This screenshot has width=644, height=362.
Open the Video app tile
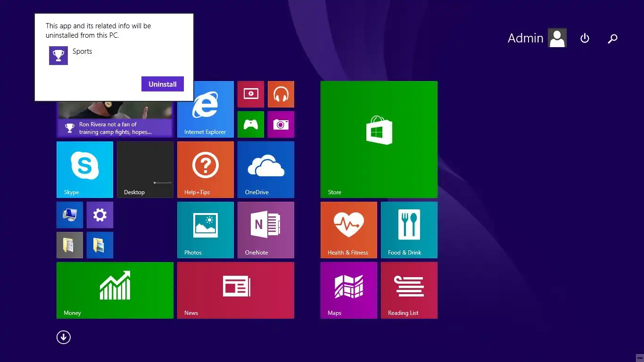click(x=251, y=94)
